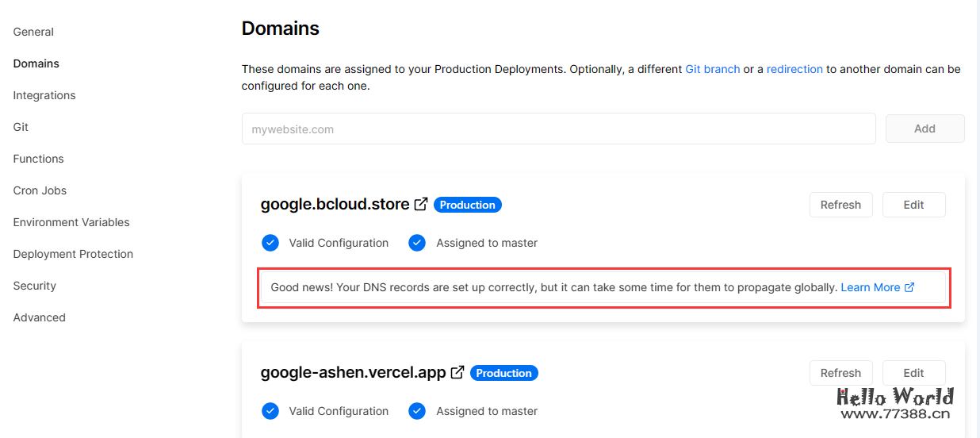Follow the Git branch link
This screenshot has width=980, height=438.
[712, 69]
